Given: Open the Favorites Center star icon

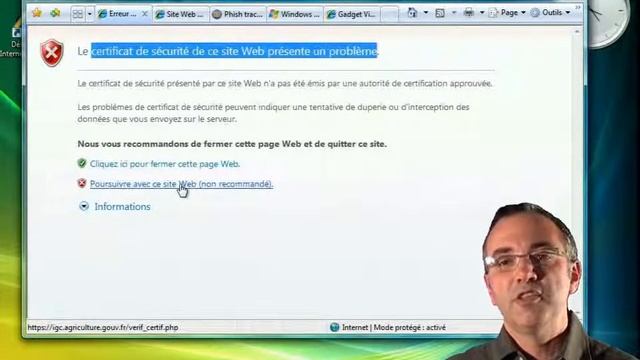Looking at the screenshot, I should (37, 13).
